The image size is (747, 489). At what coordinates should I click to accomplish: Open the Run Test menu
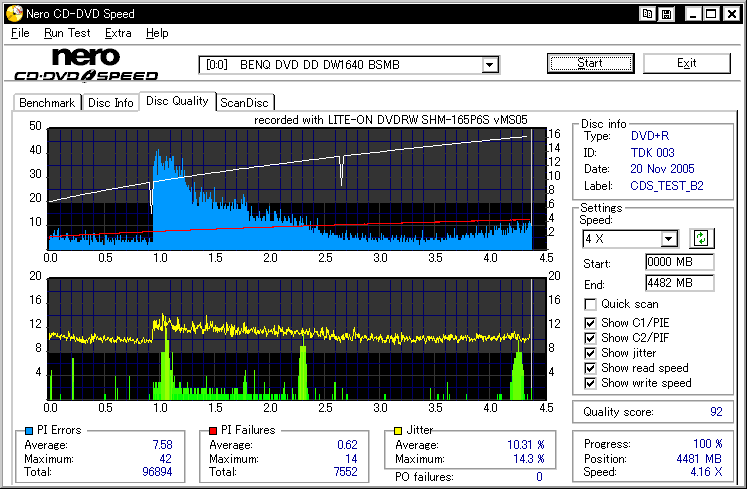[x=67, y=33]
